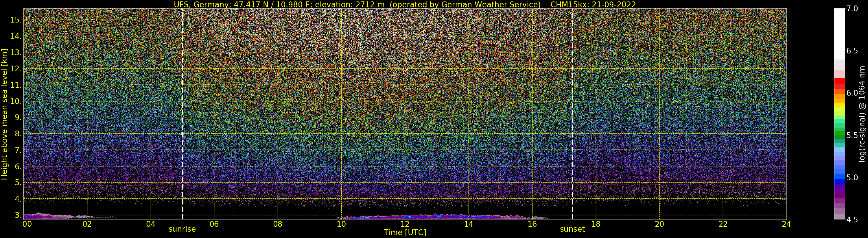Click the '11.' height tick label
The width and height of the screenshot is (868, 238).
(16, 85)
